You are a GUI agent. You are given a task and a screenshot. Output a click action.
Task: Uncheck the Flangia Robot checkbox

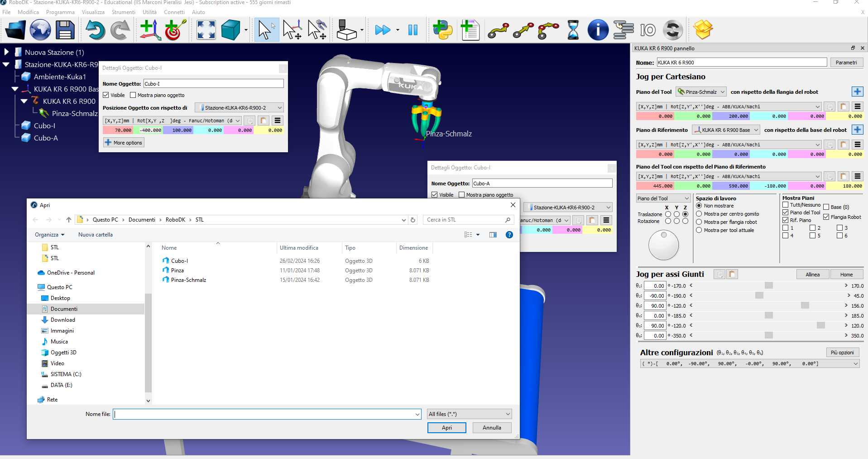826,217
